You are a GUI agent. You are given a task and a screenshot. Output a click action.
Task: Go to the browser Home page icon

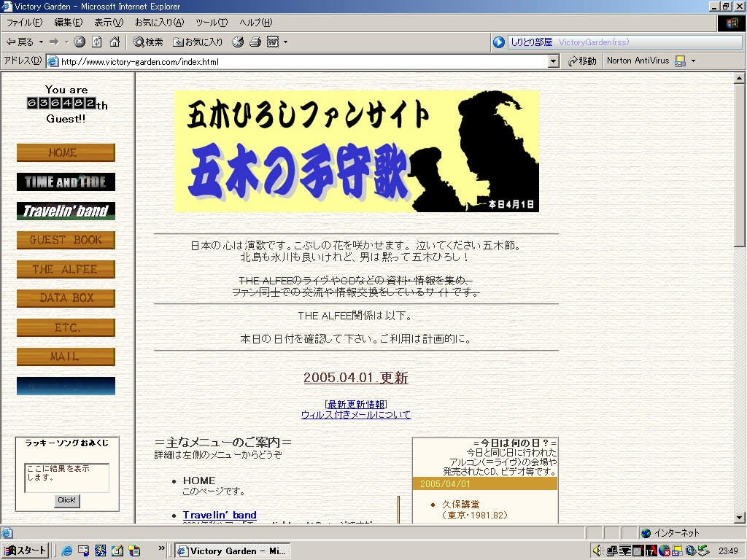(x=115, y=42)
